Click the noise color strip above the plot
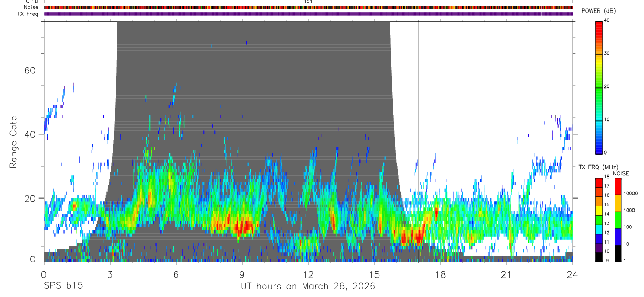 pos(308,7)
